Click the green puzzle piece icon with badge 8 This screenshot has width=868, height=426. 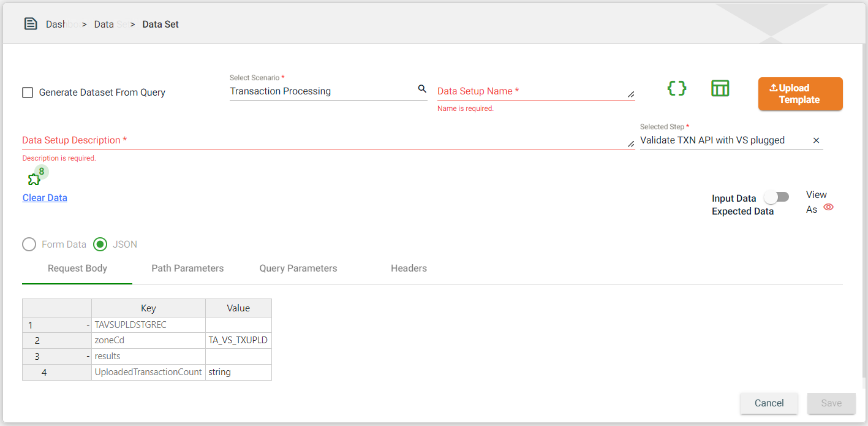pyautogui.click(x=35, y=179)
